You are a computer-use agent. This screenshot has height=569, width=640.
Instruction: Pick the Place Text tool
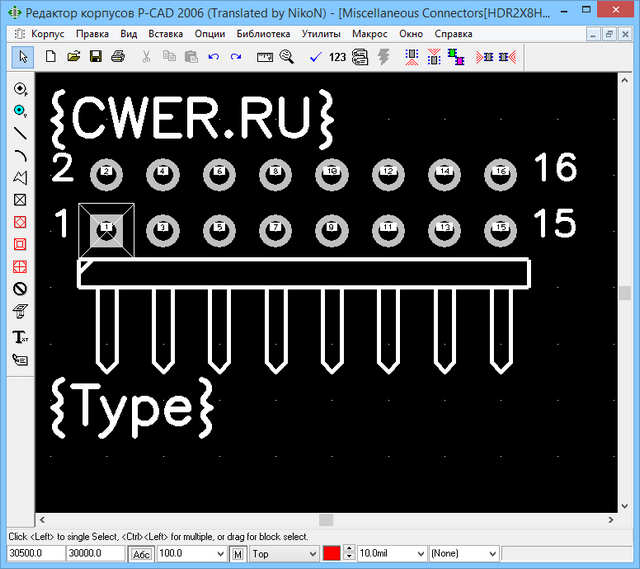pyautogui.click(x=20, y=336)
